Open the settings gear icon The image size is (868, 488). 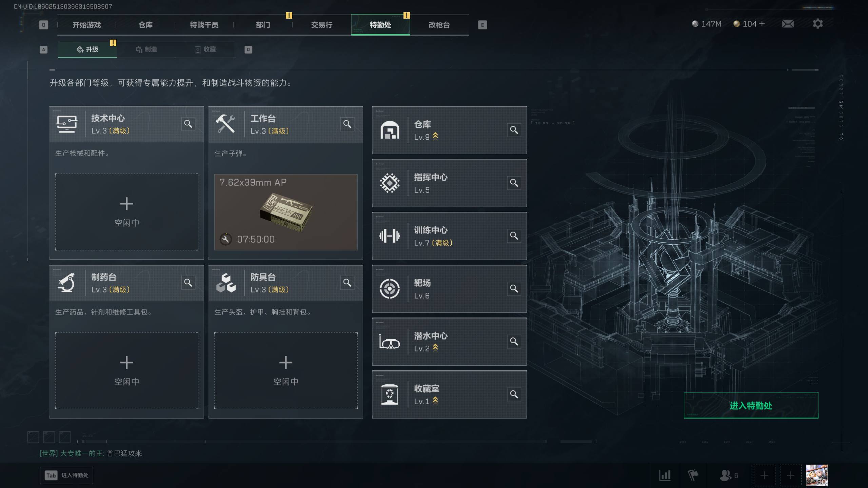(x=817, y=24)
